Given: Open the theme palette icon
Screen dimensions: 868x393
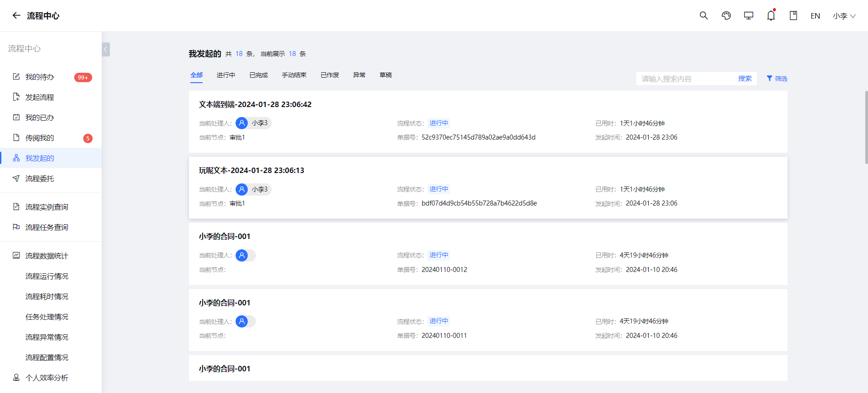Looking at the screenshot, I should click(x=726, y=15).
